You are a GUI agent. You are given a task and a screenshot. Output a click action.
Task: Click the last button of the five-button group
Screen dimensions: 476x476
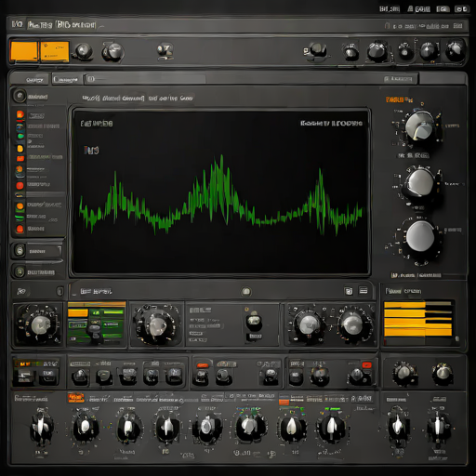[x=174, y=377]
